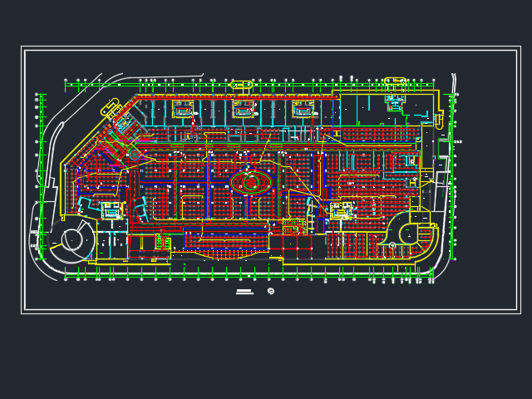532x399 pixels.
Task: Click the yellow capsule marker on top-center axis line
Action: click(x=242, y=85)
